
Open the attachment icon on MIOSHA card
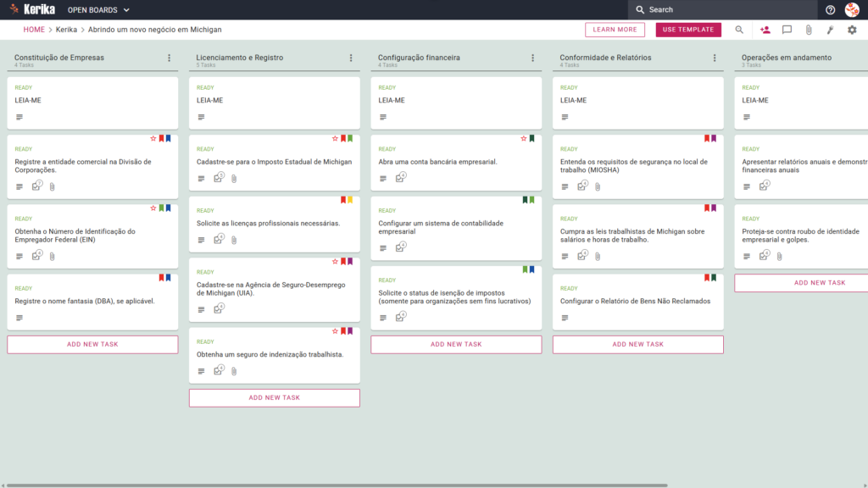point(598,186)
